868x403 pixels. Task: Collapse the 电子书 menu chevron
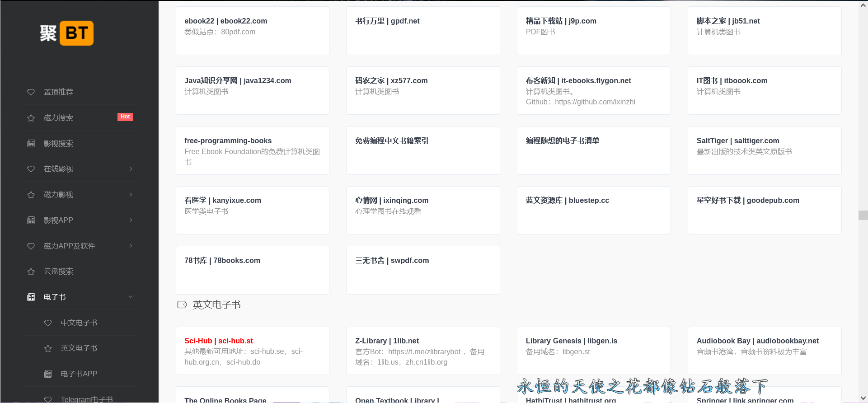pyautogui.click(x=131, y=297)
